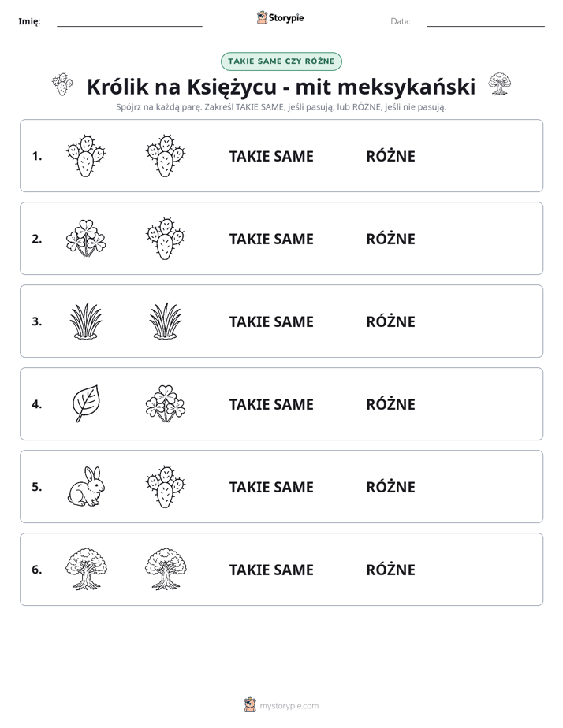
Task: Click the Storypie logo at top
Action: (281, 17)
